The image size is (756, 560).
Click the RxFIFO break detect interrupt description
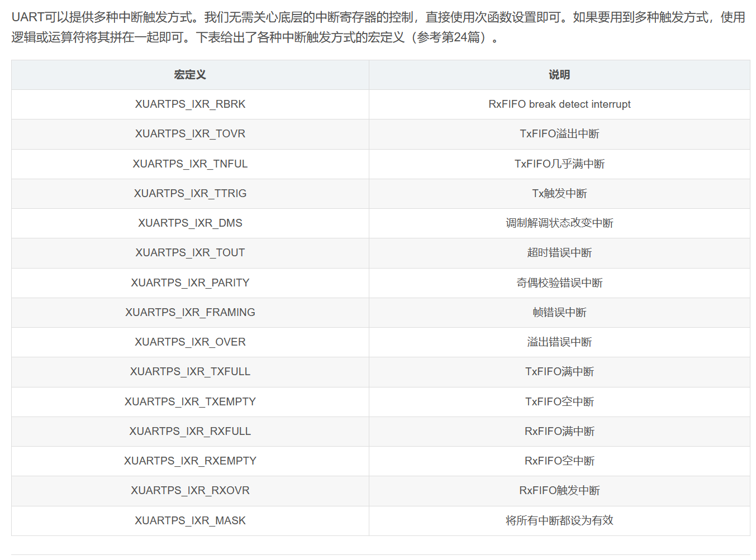(559, 104)
